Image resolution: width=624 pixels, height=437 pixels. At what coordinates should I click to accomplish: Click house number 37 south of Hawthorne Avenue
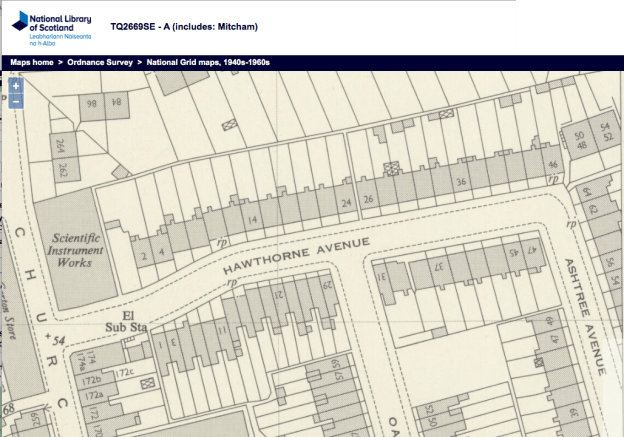point(438,266)
